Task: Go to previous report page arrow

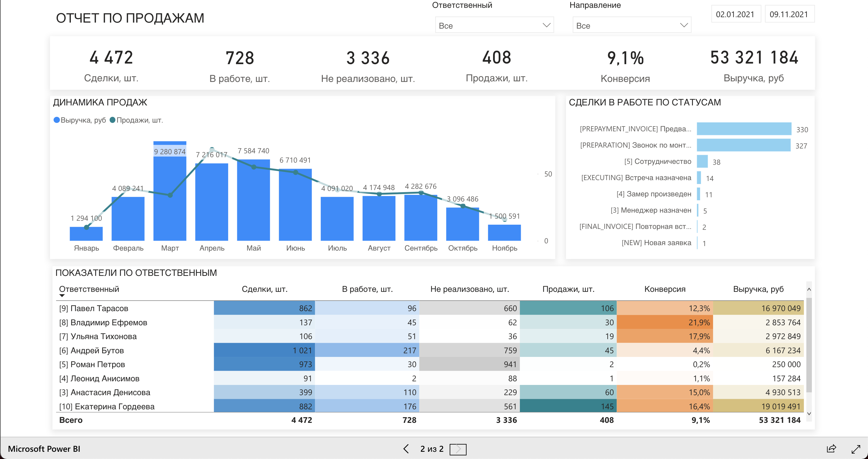Action: pyautogui.click(x=406, y=448)
